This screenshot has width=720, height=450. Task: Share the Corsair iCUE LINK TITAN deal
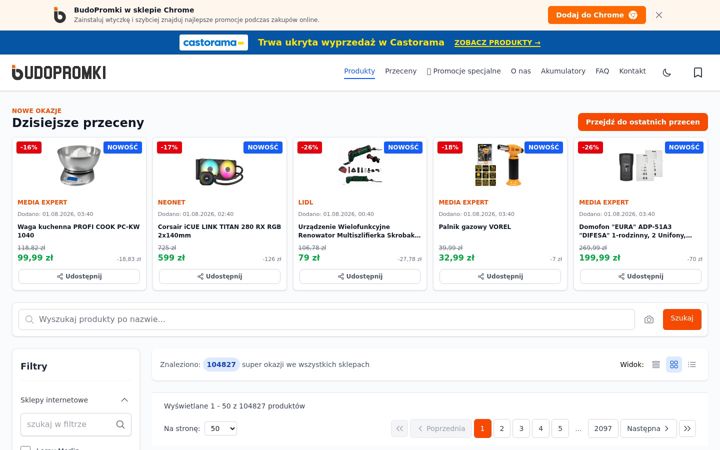[x=219, y=276]
